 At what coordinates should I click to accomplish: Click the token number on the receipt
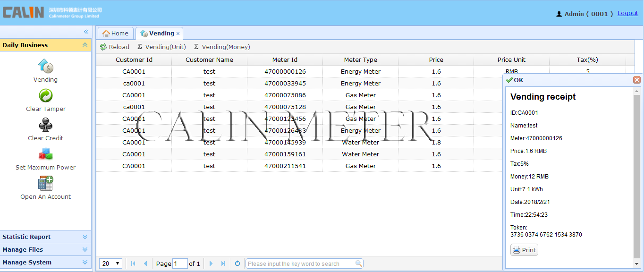(x=546, y=234)
